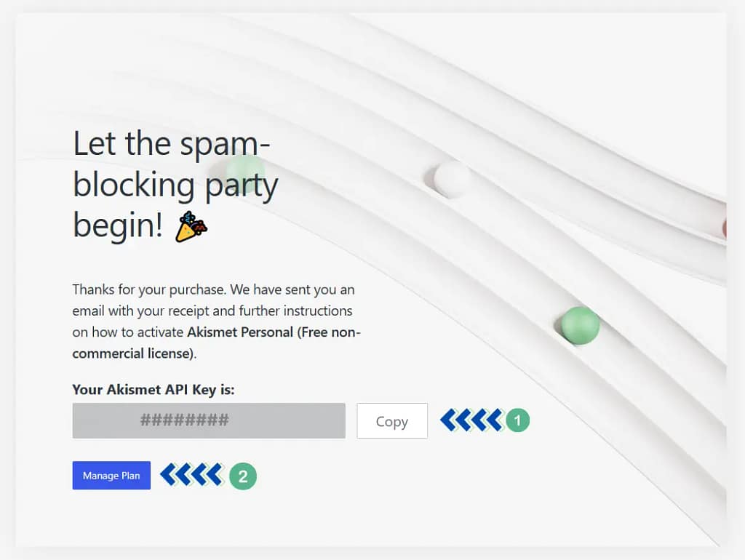Click the white ball on the track
Screen dimensions: 745x560
(452, 178)
